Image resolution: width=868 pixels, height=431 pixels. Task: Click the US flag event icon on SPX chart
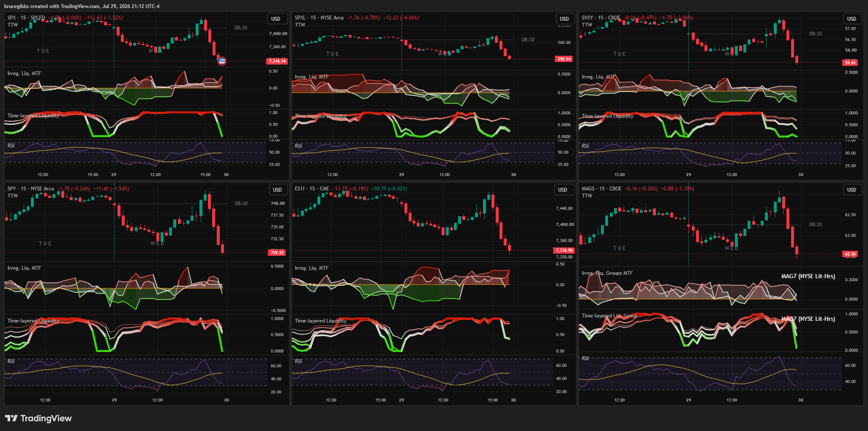(222, 61)
